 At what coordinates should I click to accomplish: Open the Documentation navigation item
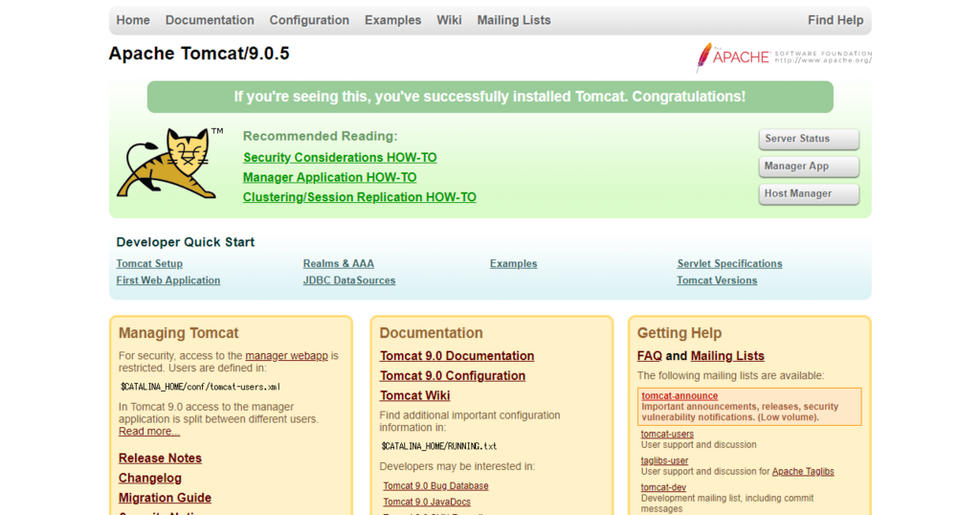click(x=210, y=20)
